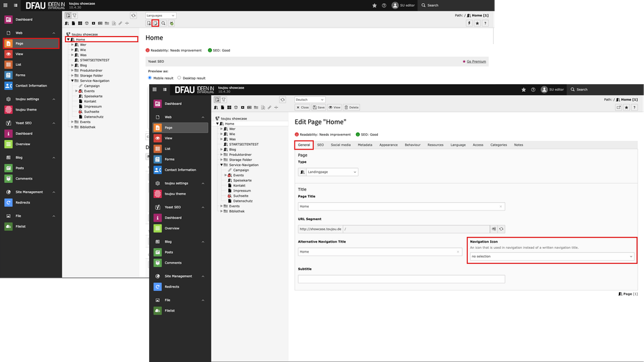Click the Save button
The image size is (644, 362).
(319, 107)
